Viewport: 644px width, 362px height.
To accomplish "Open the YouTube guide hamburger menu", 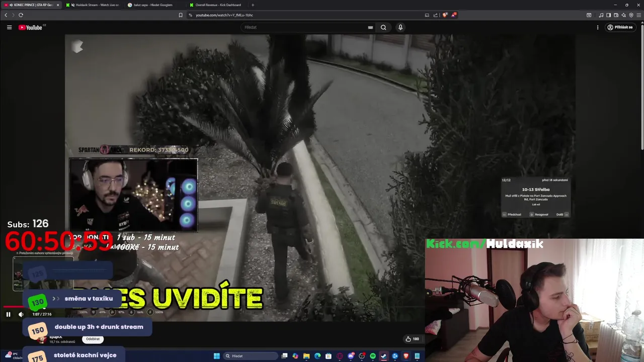I will [9, 27].
